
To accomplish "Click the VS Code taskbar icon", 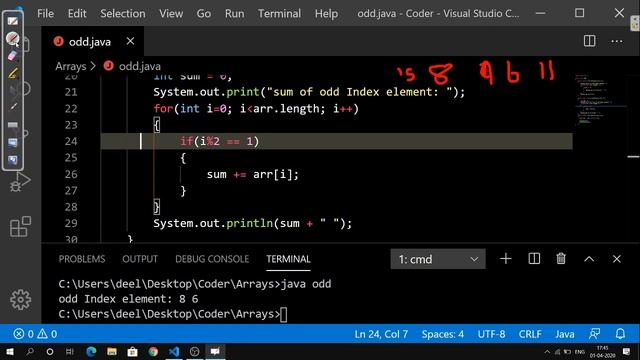I will tap(173, 351).
